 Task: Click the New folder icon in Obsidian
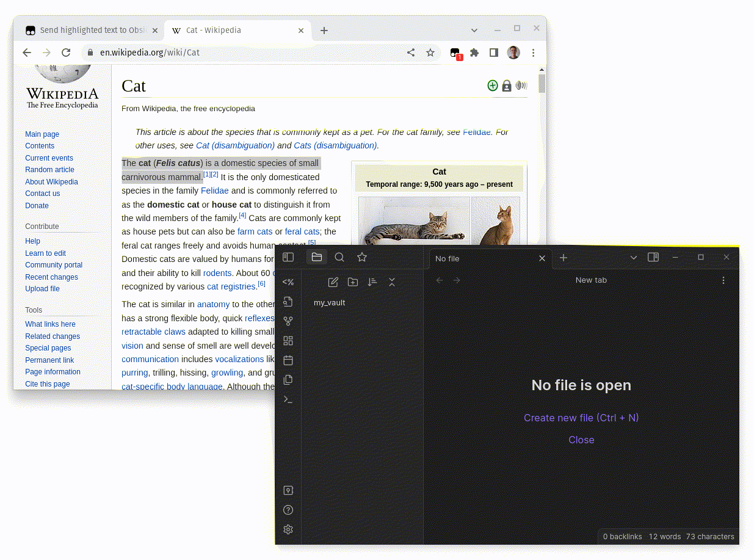[x=353, y=282]
